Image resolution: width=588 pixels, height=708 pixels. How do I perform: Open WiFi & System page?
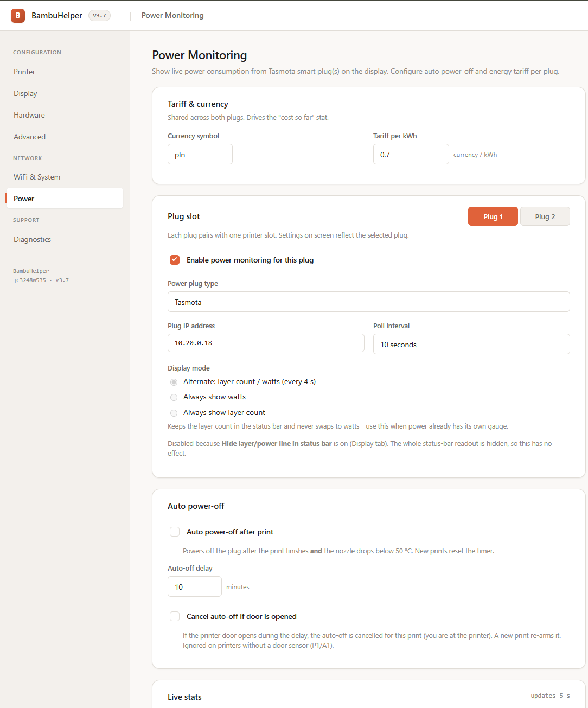(37, 177)
